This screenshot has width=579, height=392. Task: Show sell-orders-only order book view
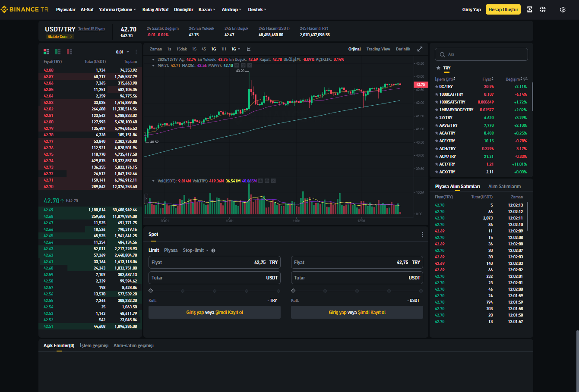click(70, 52)
